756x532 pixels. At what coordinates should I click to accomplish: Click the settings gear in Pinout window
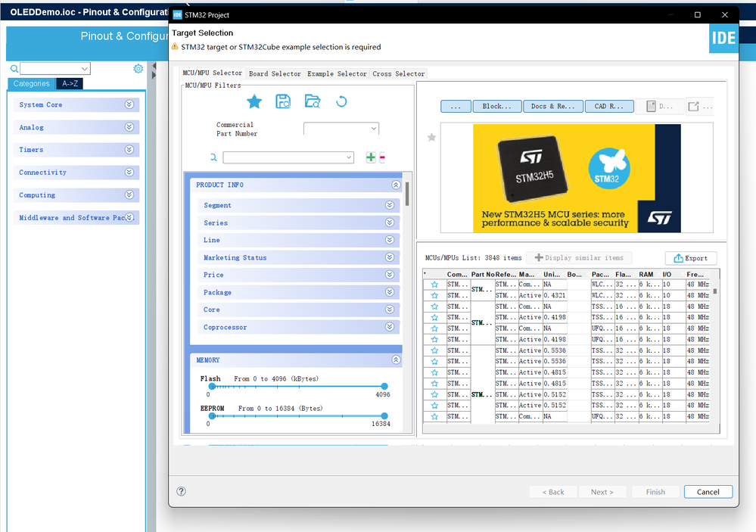coord(138,69)
